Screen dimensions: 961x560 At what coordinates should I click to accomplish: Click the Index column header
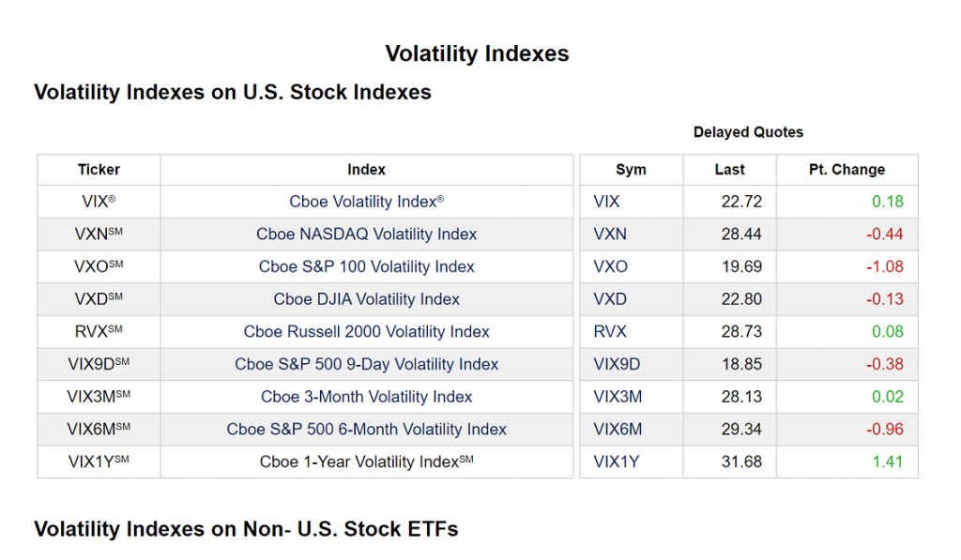pos(366,170)
